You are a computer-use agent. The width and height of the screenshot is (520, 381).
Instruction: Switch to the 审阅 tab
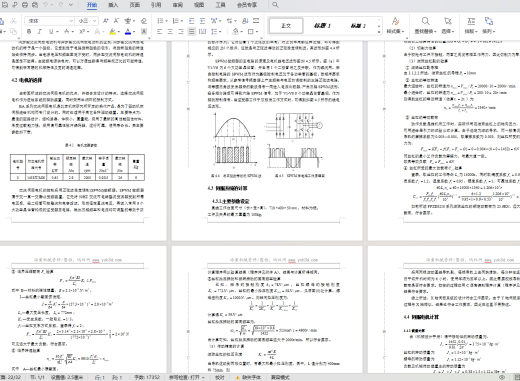coord(178,5)
